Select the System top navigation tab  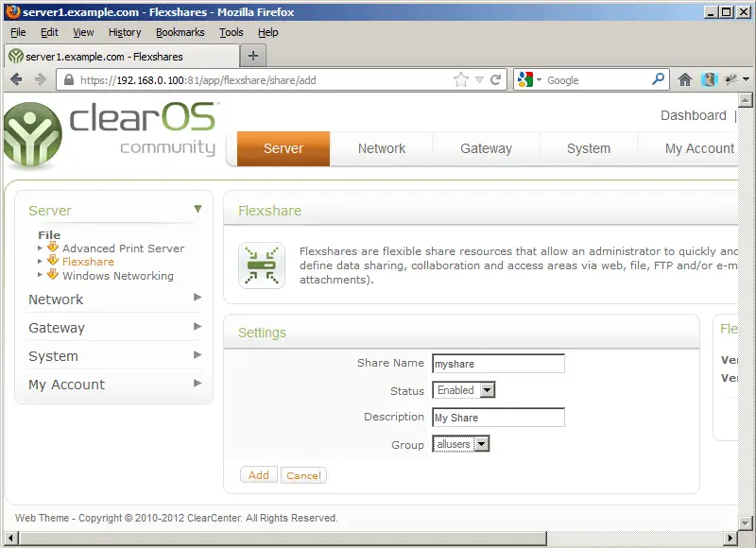click(589, 148)
